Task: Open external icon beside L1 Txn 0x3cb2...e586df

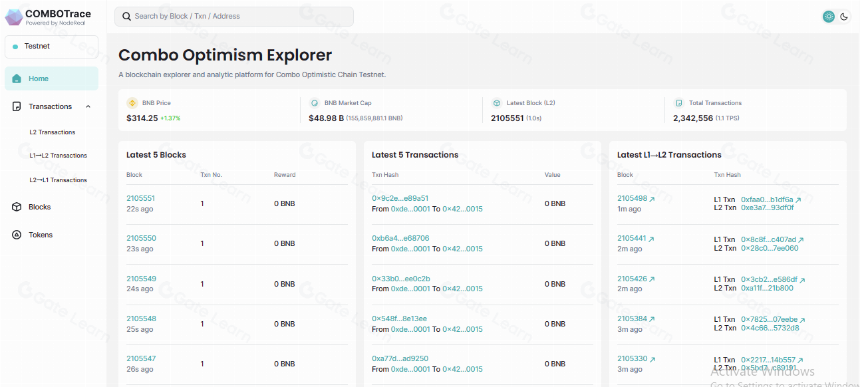Action: click(802, 281)
